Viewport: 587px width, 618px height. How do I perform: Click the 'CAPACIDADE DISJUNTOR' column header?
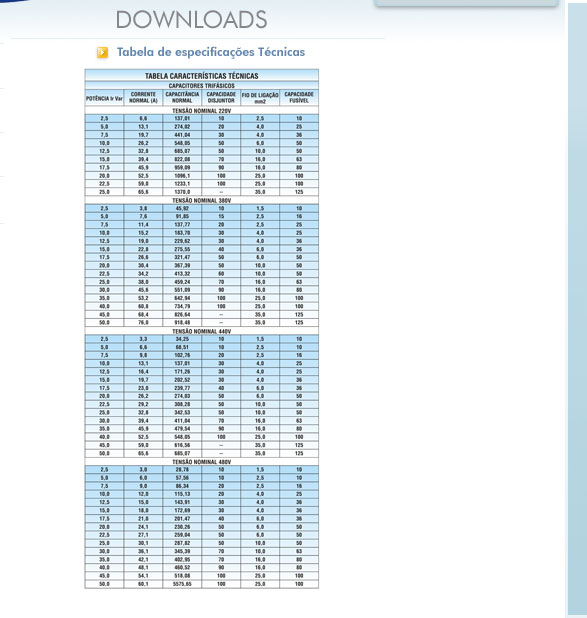click(221, 98)
